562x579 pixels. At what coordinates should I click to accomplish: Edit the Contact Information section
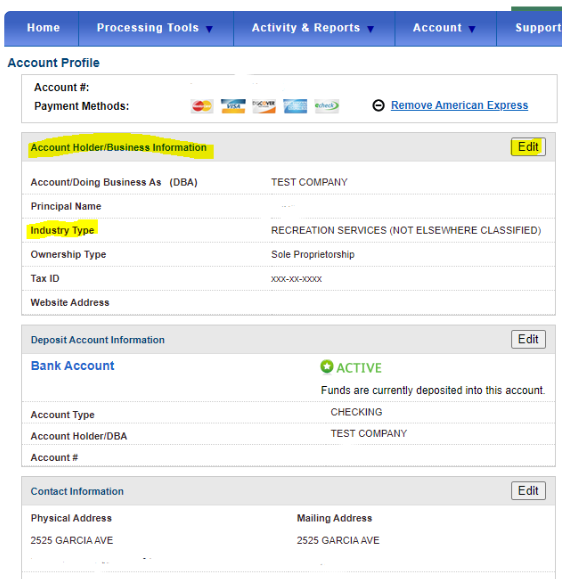click(528, 491)
